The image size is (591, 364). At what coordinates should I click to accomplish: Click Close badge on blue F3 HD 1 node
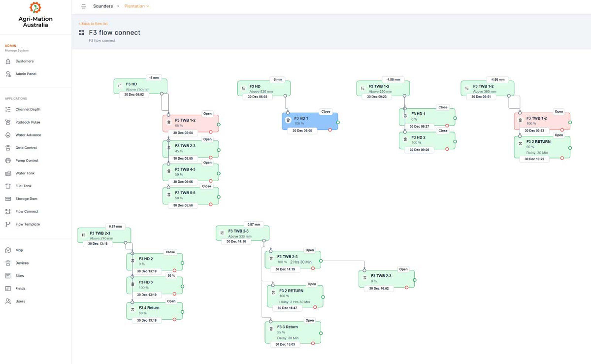[x=326, y=112]
